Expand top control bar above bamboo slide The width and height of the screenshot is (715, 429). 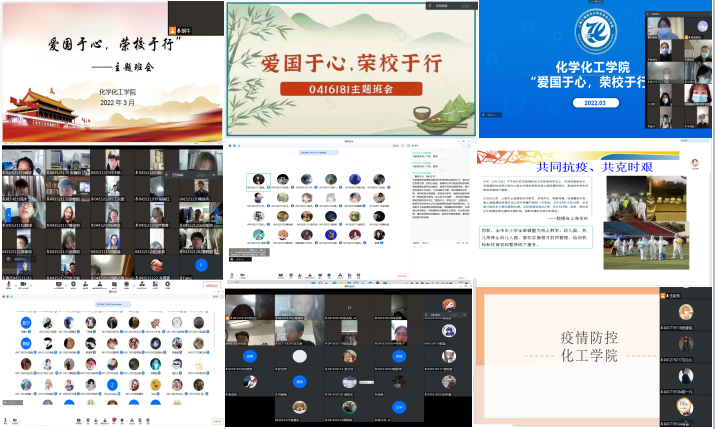click(443, 6)
